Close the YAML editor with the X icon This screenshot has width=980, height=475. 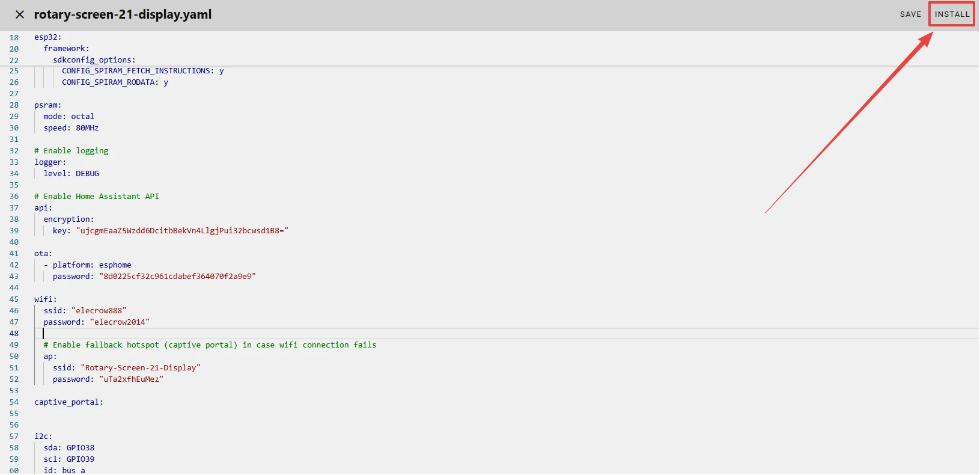click(20, 14)
